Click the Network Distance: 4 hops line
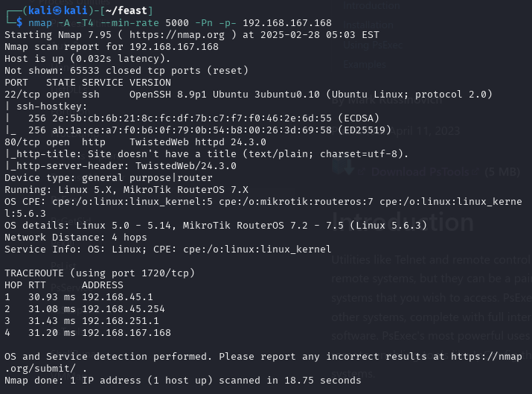532x394 pixels. click(76, 237)
